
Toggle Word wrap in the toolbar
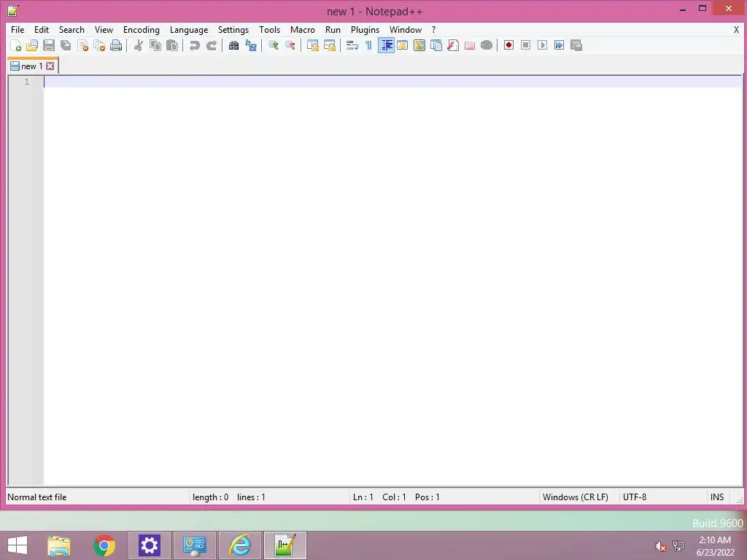(352, 45)
